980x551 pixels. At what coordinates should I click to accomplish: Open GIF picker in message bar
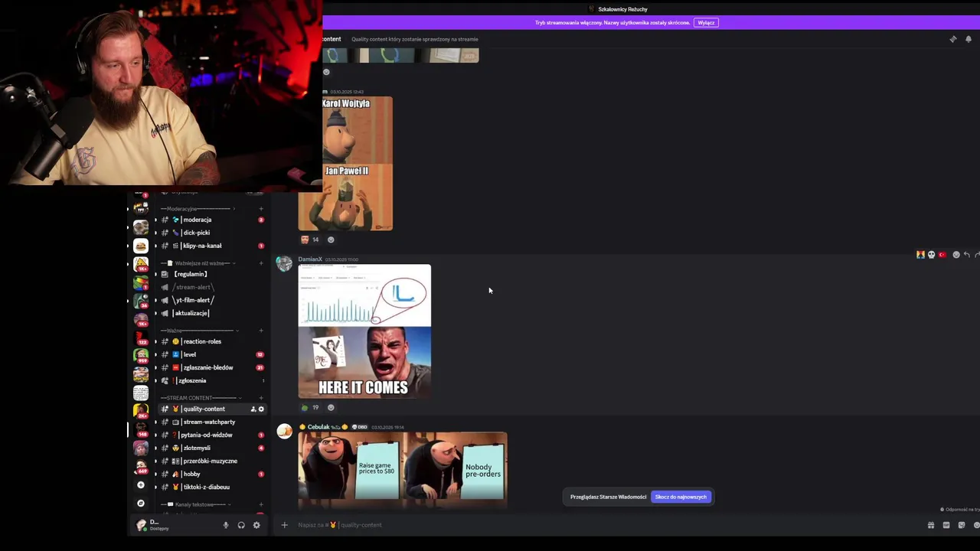[x=946, y=525]
